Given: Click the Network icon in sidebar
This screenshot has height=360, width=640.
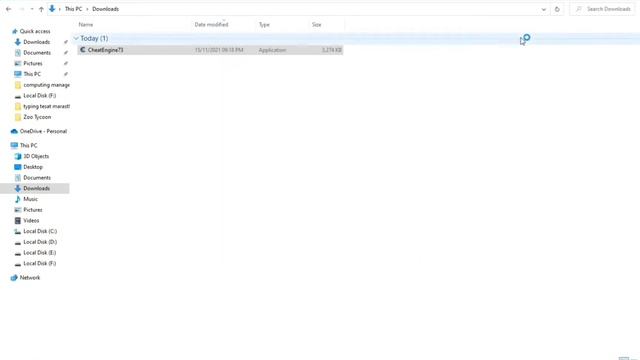Looking at the screenshot, I should pyautogui.click(x=14, y=278).
